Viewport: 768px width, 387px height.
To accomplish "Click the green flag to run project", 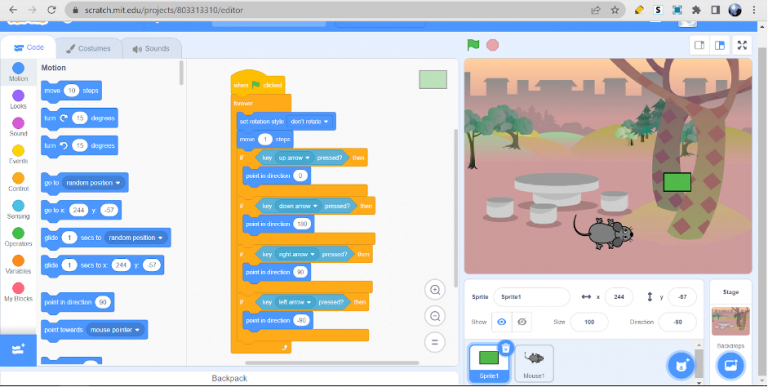I will click(473, 45).
